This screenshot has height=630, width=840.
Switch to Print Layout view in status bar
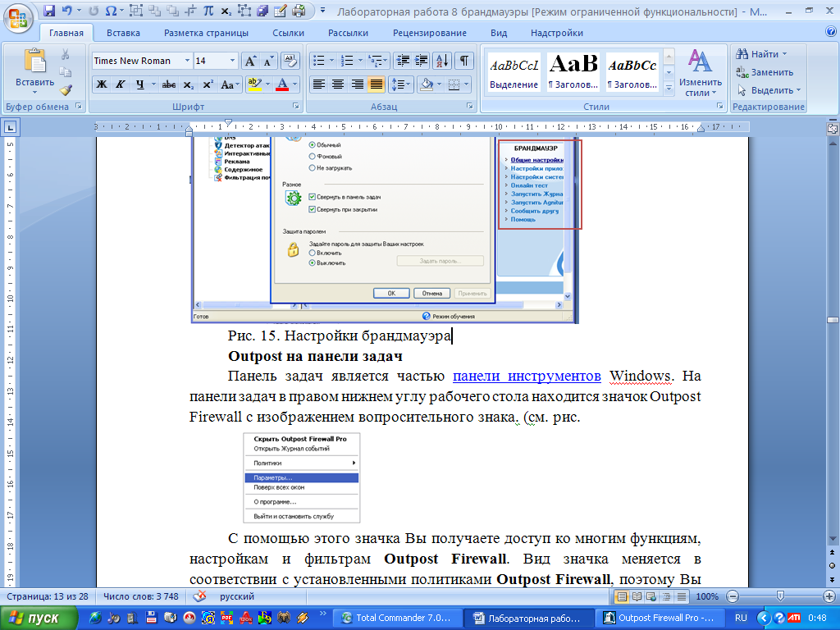tap(622, 596)
